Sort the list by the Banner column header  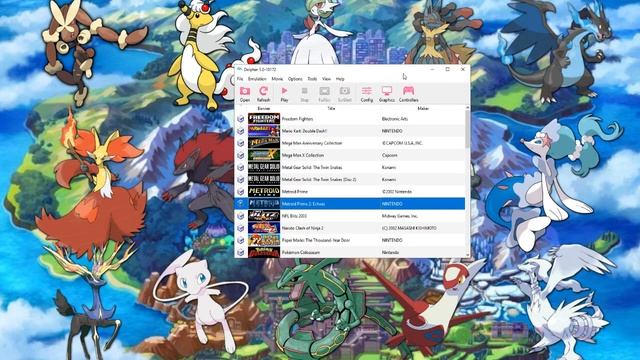[264, 109]
